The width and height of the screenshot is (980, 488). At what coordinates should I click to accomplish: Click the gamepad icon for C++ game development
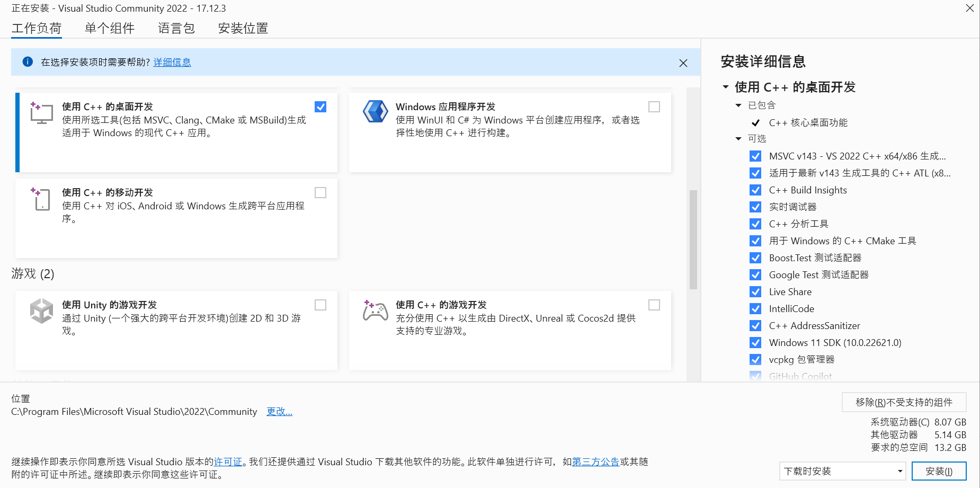click(375, 310)
